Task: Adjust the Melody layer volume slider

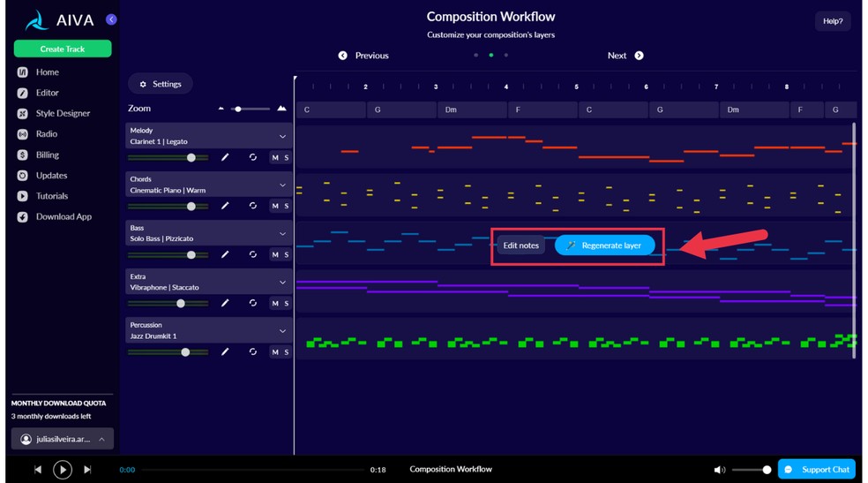Action: [168, 157]
